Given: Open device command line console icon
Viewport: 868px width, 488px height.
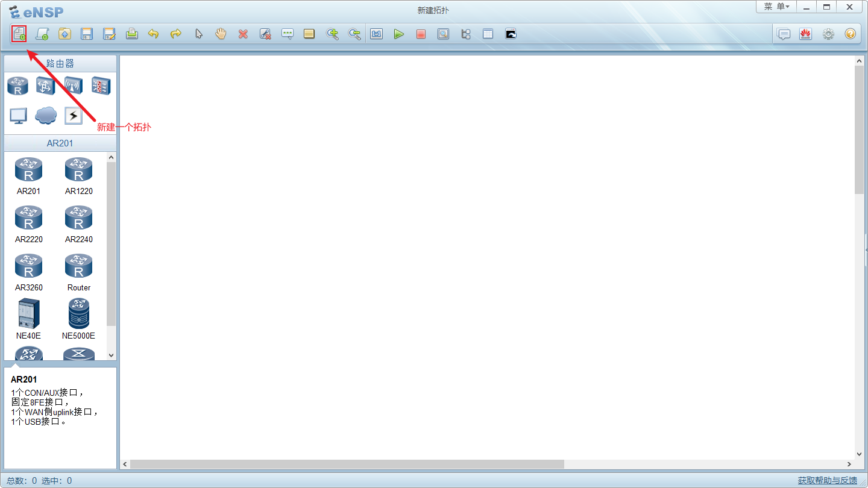Looking at the screenshot, I should pos(511,34).
